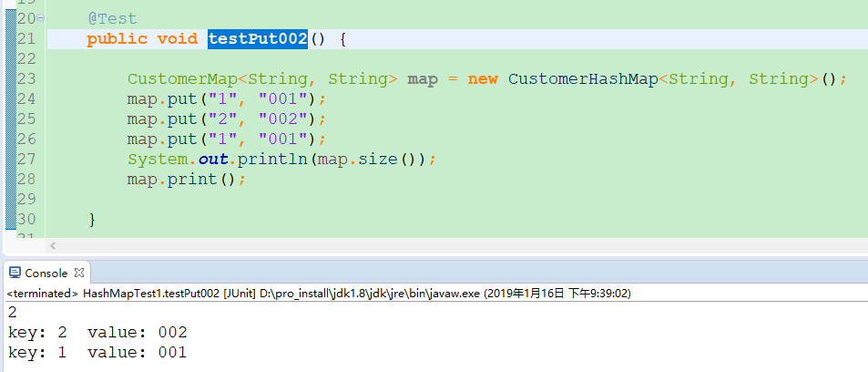Click the console output "2" on first line

pos(12,313)
